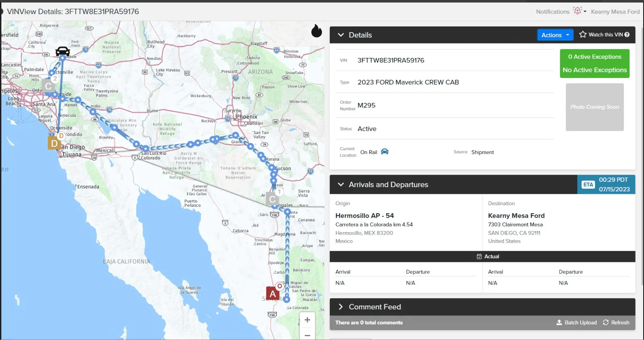
Task: Click destination Kearny Mesa Ford heading
Action: point(516,216)
